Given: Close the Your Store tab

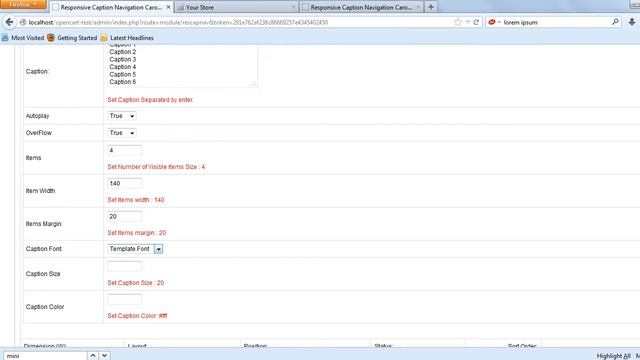Looking at the screenshot, I should pyautogui.click(x=293, y=7).
